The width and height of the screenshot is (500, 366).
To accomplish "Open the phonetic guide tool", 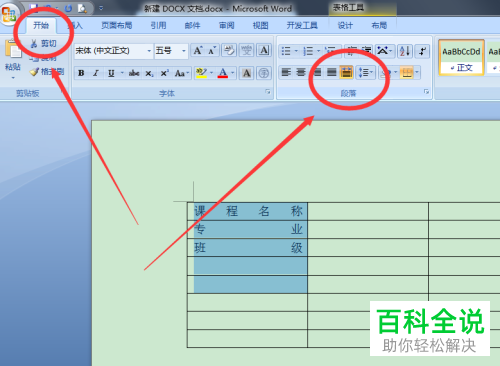I will 247,51.
